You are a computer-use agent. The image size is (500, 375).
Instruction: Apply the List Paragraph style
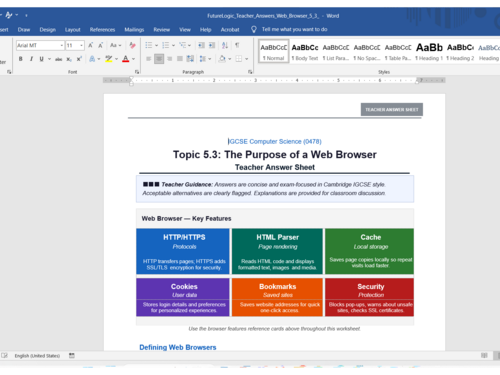coord(336,51)
